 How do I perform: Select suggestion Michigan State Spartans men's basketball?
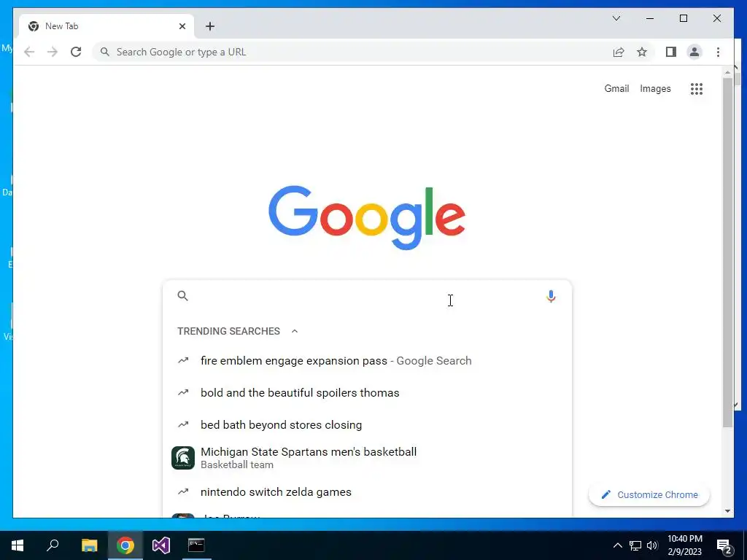click(367, 458)
